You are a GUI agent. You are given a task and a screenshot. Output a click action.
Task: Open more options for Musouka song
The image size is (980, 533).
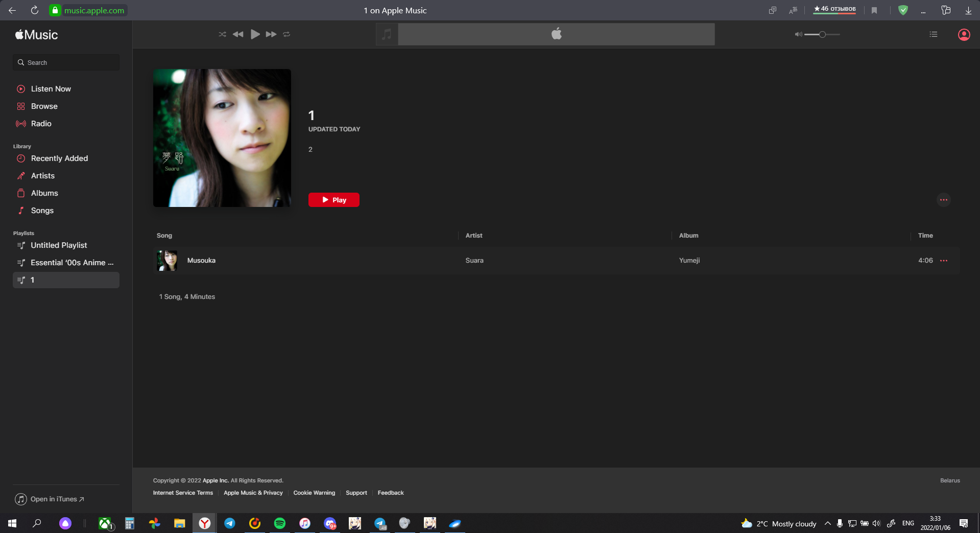point(944,261)
